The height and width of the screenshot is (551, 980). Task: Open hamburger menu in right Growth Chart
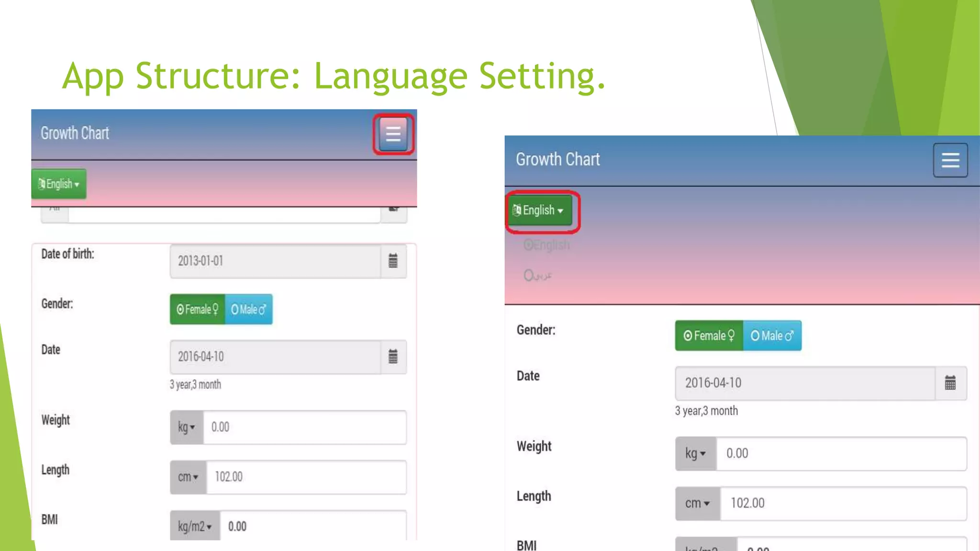950,160
